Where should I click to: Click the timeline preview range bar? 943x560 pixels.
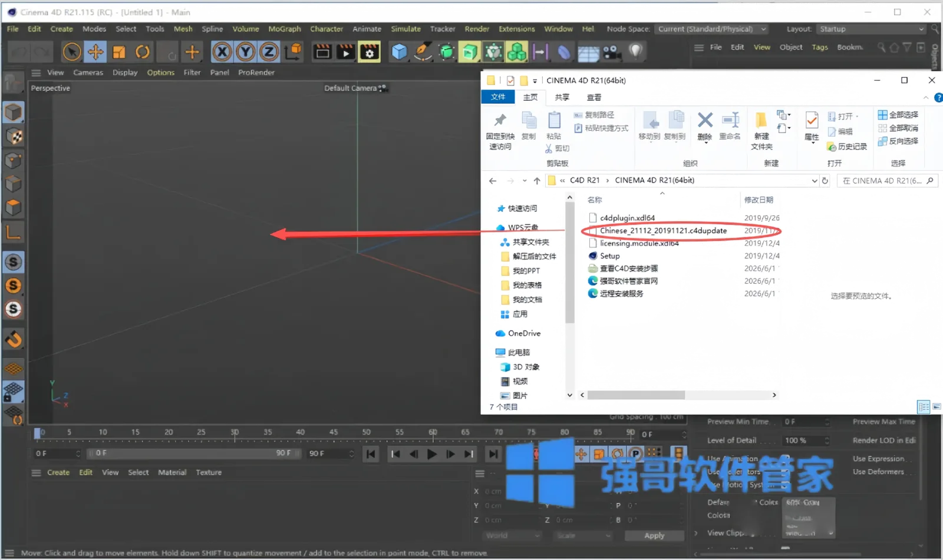194,453
